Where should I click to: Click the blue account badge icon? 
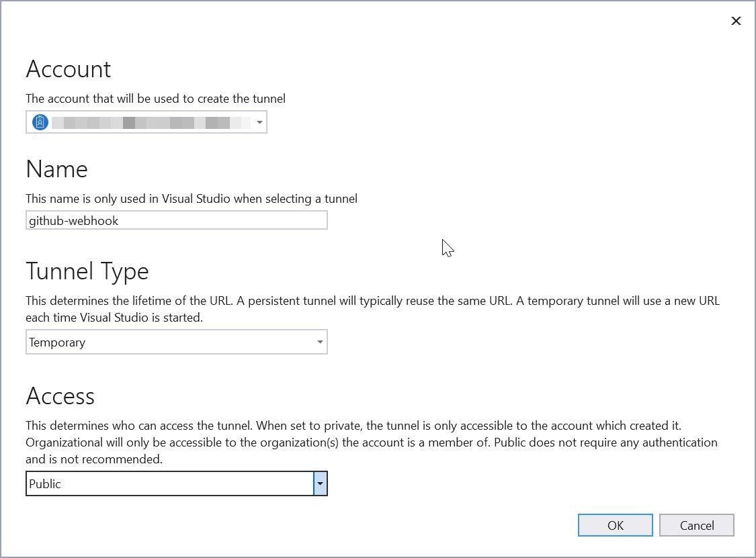click(x=39, y=122)
